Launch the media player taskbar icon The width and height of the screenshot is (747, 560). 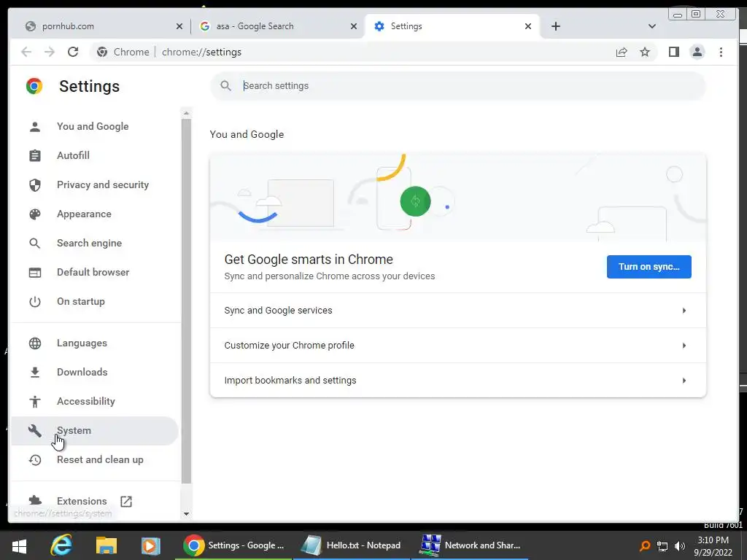150,545
